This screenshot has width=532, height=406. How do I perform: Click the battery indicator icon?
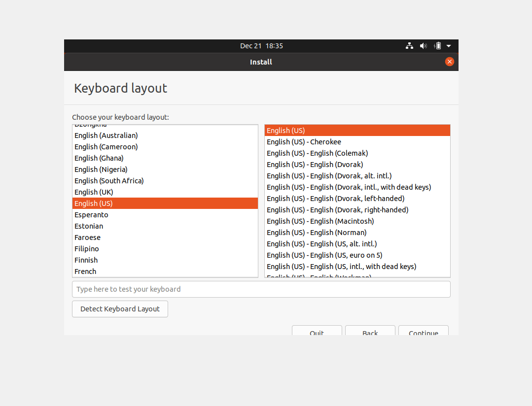pyautogui.click(x=437, y=46)
